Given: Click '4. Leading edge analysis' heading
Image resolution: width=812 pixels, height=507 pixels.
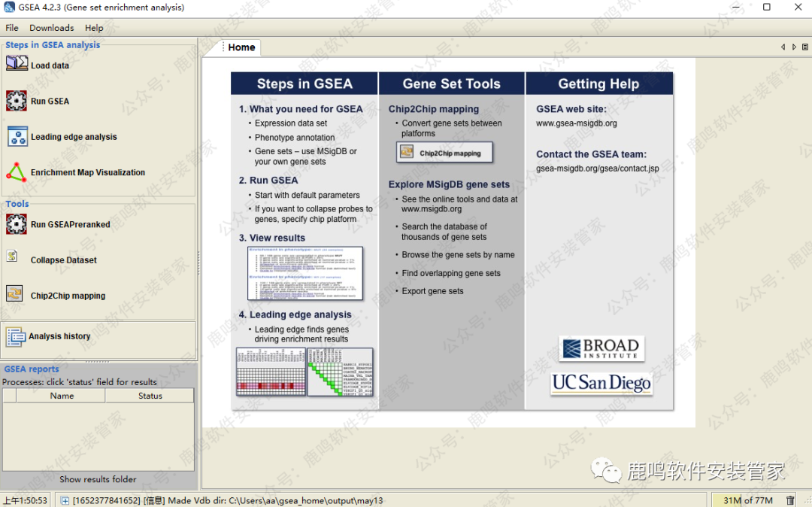Looking at the screenshot, I should tap(295, 315).
